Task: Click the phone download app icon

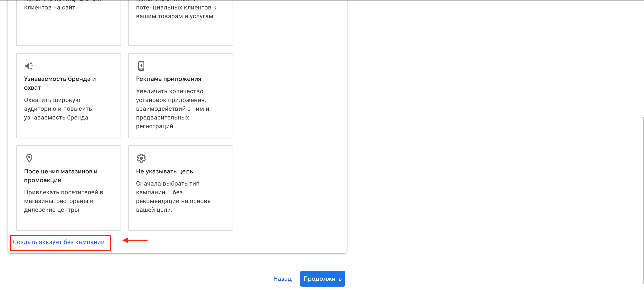Action: coord(141,66)
